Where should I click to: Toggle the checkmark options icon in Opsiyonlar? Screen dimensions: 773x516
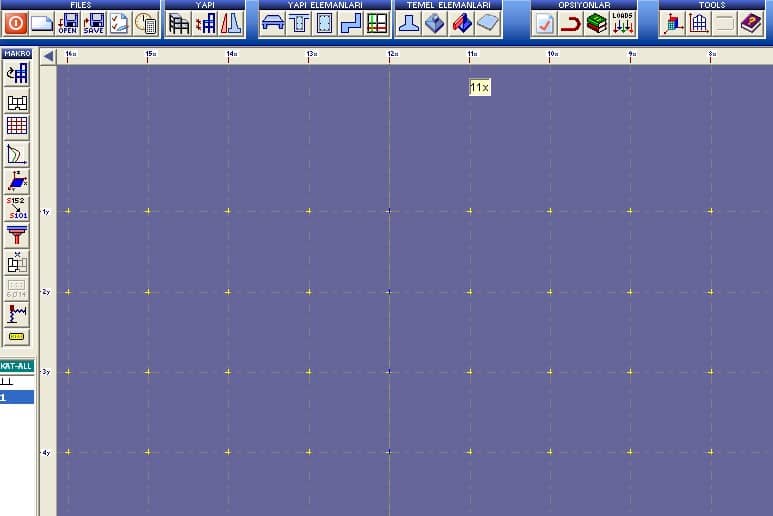tap(545, 24)
